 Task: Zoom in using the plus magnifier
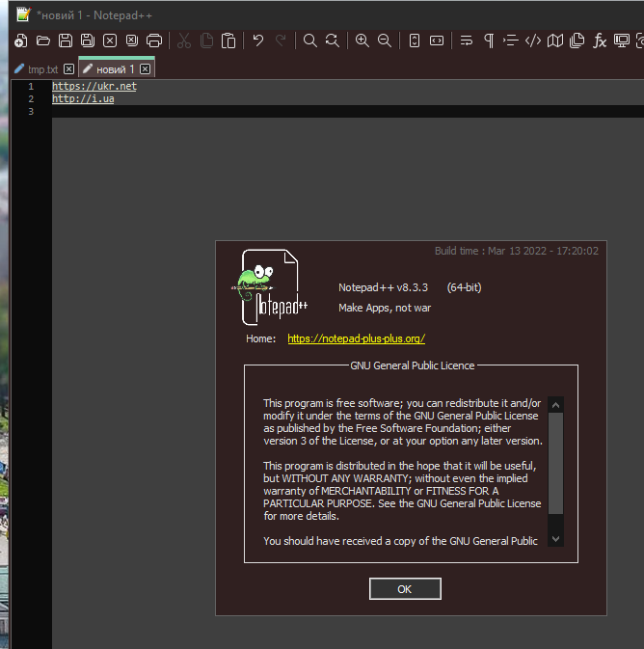pyautogui.click(x=362, y=41)
